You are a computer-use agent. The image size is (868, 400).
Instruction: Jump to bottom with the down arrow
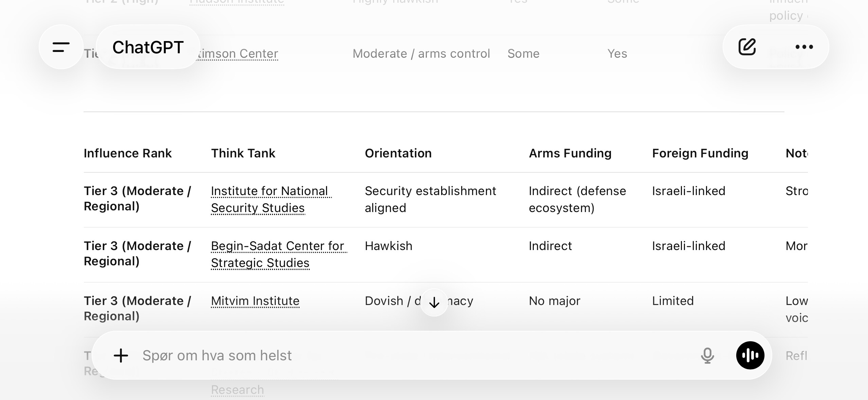click(434, 302)
